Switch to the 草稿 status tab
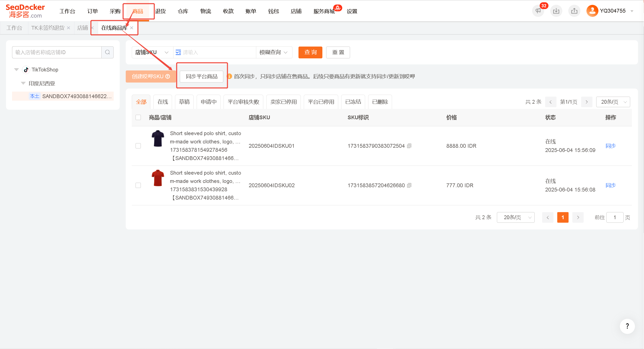 [184, 102]
